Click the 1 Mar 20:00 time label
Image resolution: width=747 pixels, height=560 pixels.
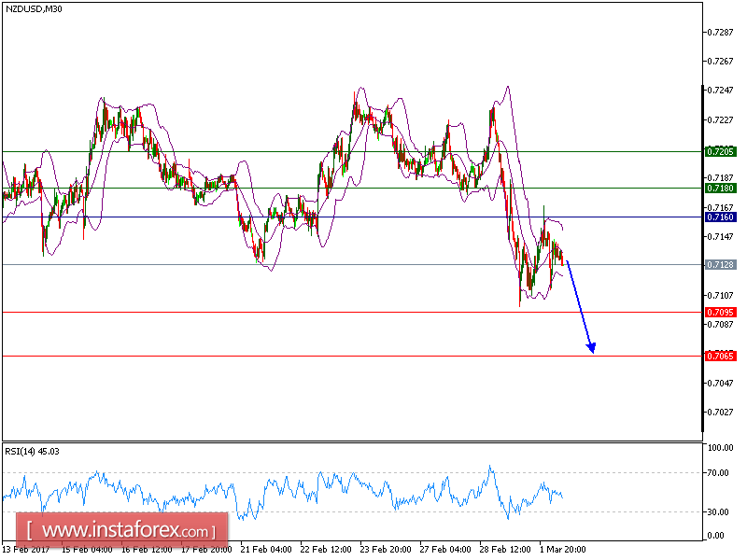coord(561,550)
